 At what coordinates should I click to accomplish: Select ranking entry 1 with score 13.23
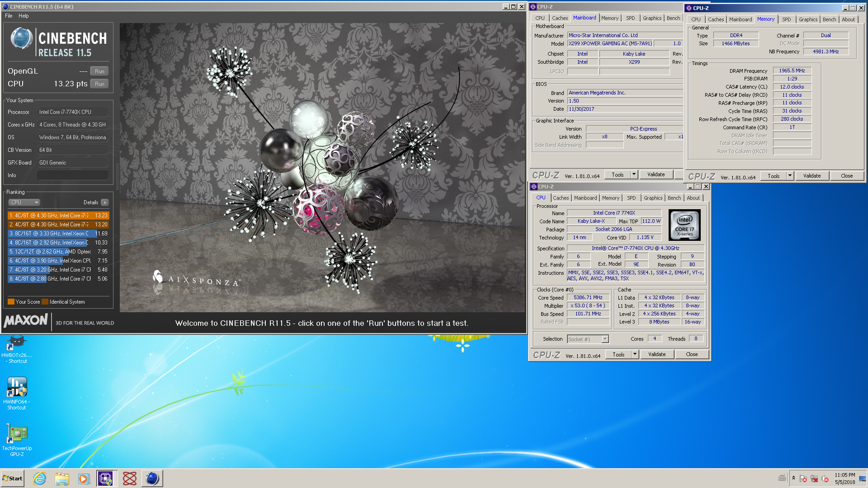[x=58, y=216]
